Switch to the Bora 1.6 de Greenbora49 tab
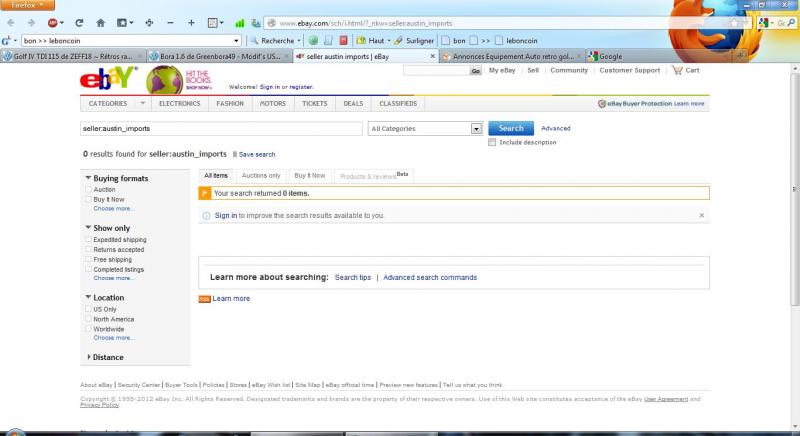This screenshot has width=800, height=436. pyautogui.click(x=220, y=57)
